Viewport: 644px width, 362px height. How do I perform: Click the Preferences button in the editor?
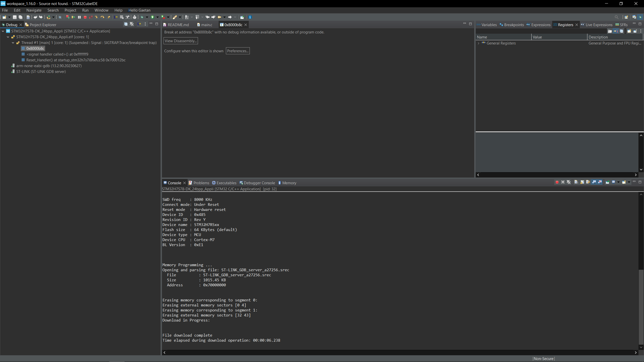coord(237,51)
